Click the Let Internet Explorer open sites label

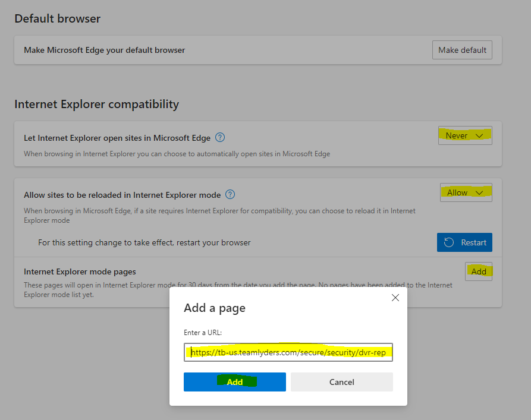(x=117, y=138)
